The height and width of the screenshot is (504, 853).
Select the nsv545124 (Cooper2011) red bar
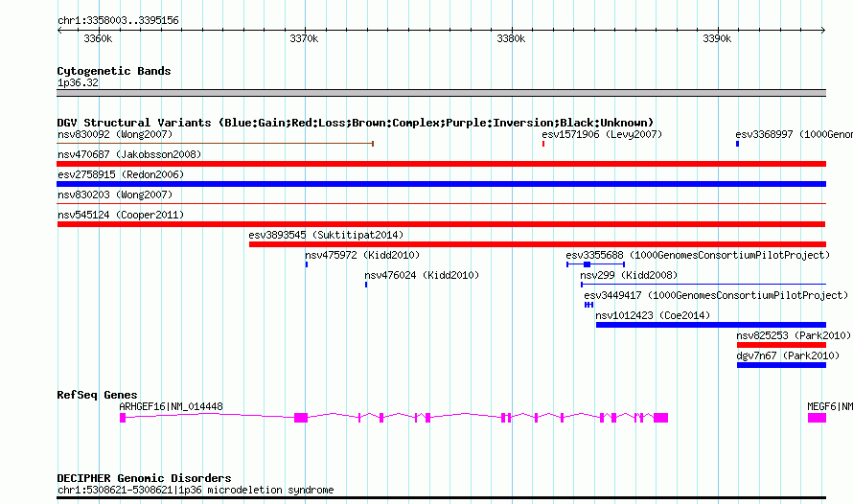point(441,224)
